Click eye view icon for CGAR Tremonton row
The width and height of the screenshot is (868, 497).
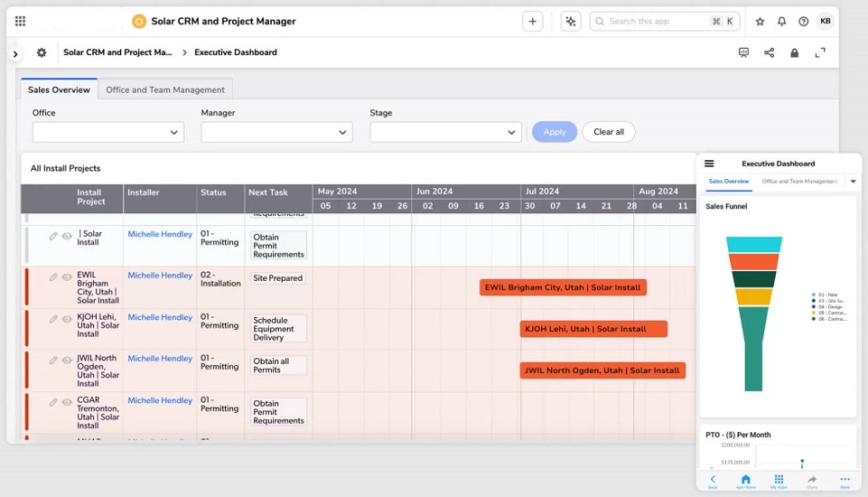[67, 402]
